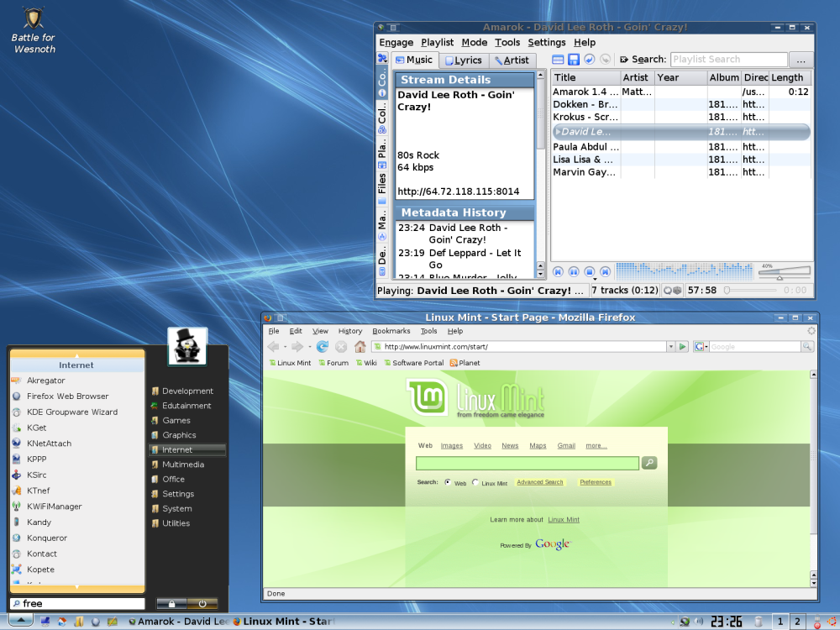Open the Firefox History menu
The height and width of the screenshot is (630, 840).
pos(349,331)
